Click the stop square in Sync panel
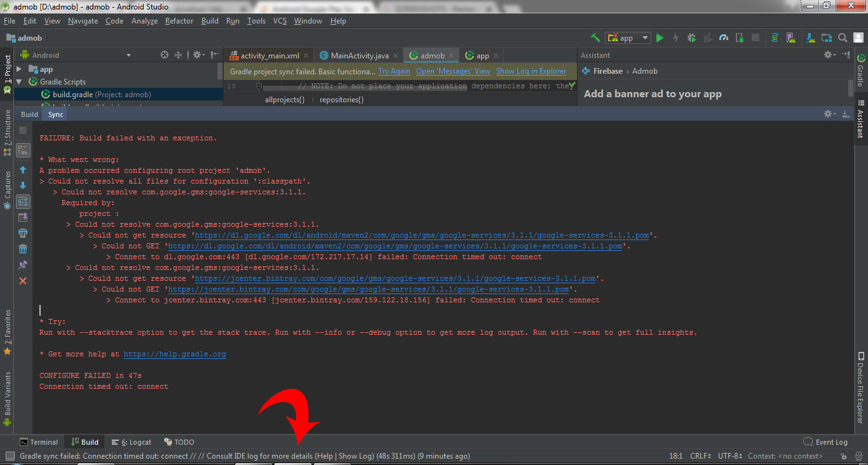 [23, 130]
